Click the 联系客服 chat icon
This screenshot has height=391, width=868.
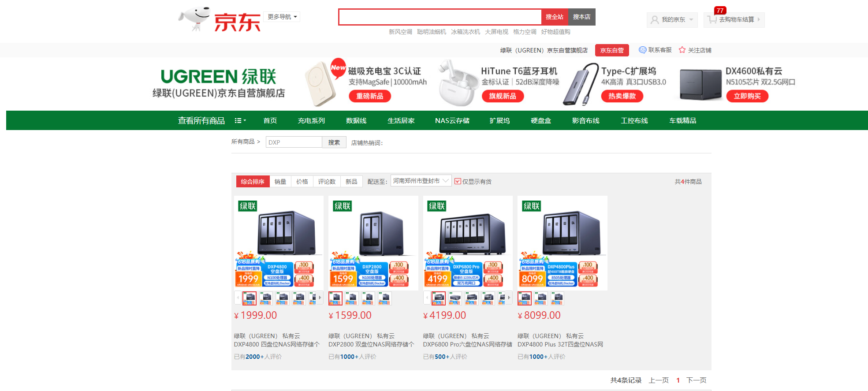(643, 50)
